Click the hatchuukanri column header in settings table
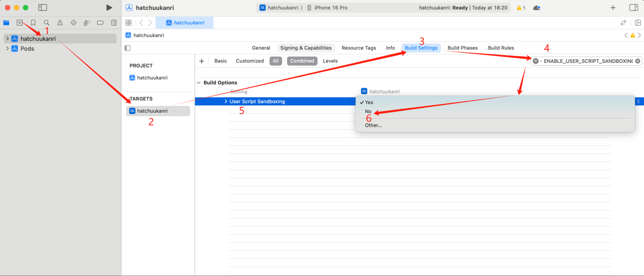This screenshot has width=644, height=276. tap(380, 91)
